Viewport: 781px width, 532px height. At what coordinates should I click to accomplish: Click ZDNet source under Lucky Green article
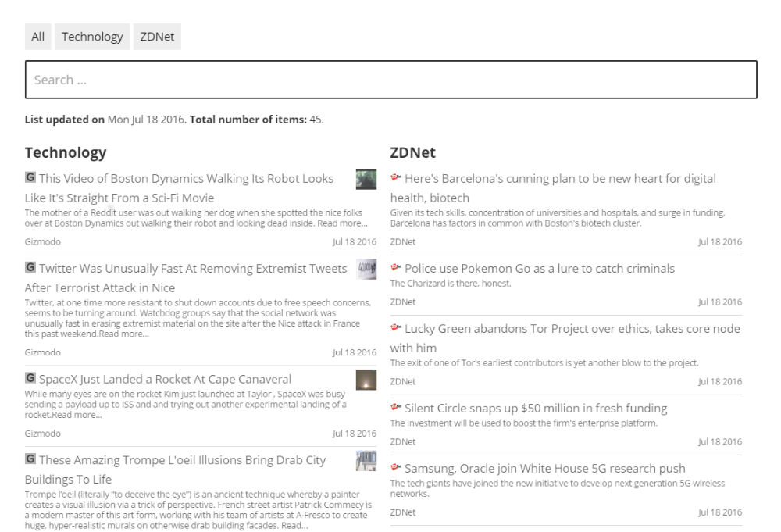pos(403,381)
